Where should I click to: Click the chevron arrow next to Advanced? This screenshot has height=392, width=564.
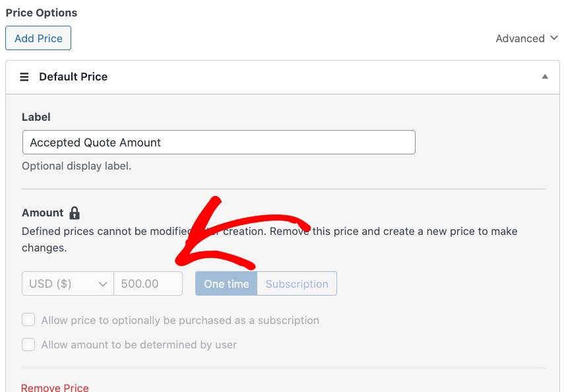(554, 38)
